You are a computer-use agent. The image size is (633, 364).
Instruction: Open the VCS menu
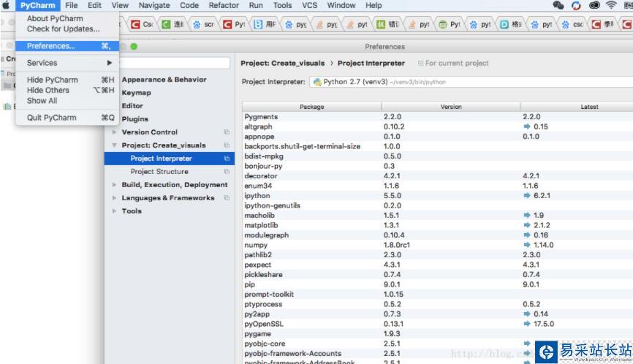pos(310,6)
